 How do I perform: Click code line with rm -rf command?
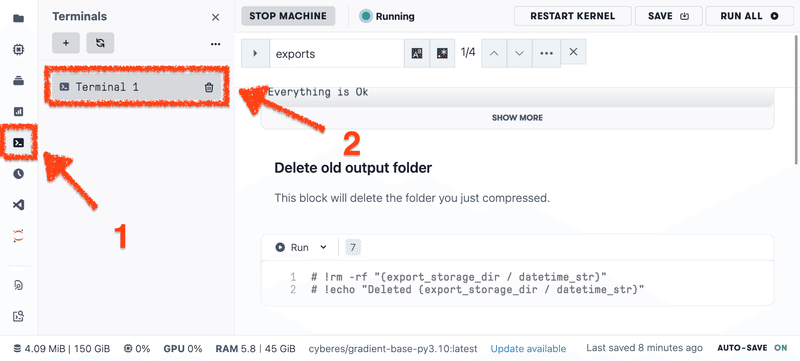click(x=458, y=277)
